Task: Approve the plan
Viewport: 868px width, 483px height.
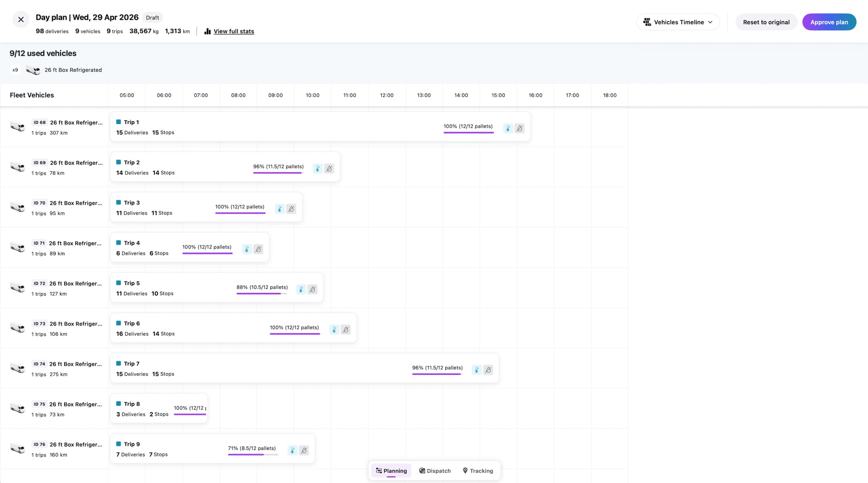Action: coord(829,22)
